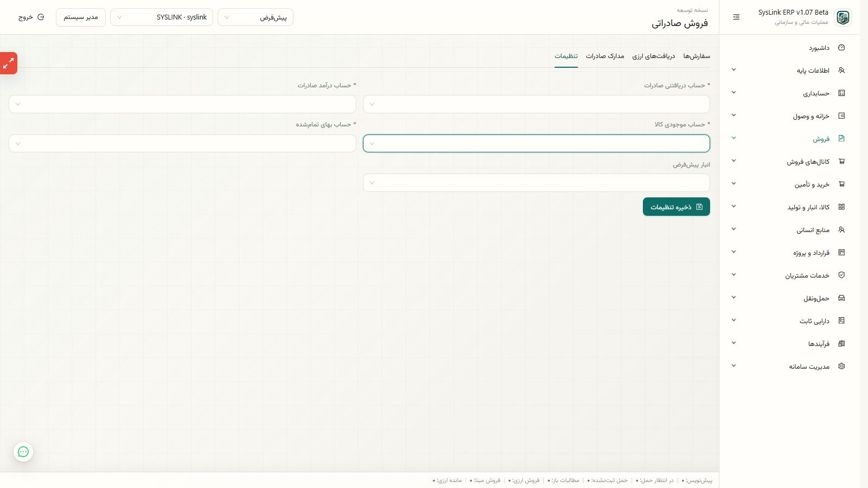Screen dimensions: 868x488
Task: Open the پیش‌فرض selector in header
Action: click(x=256, y=17)
